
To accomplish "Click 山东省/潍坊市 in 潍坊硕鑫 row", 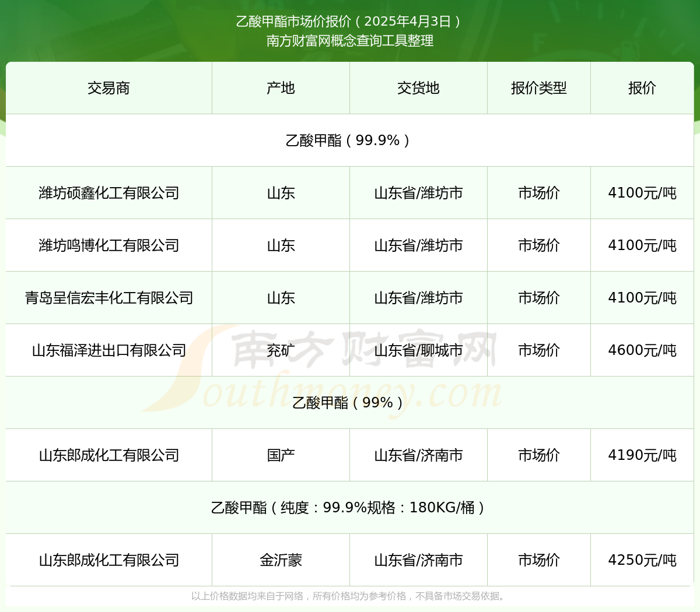I will [418, 193].
